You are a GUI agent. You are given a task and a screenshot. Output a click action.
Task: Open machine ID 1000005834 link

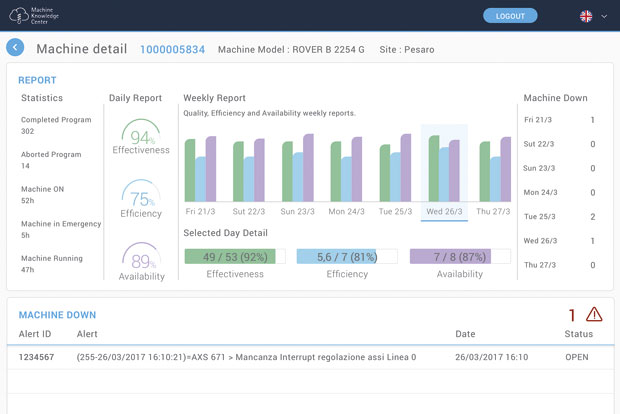coord(172,49)
